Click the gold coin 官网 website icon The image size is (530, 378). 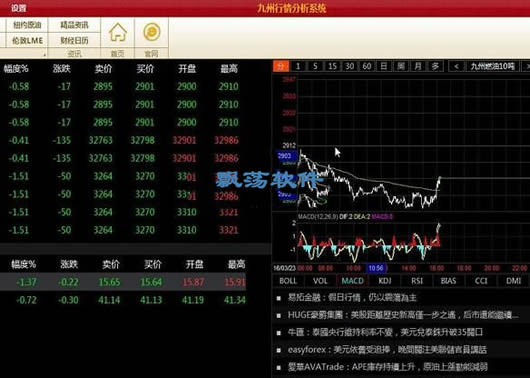152,32
